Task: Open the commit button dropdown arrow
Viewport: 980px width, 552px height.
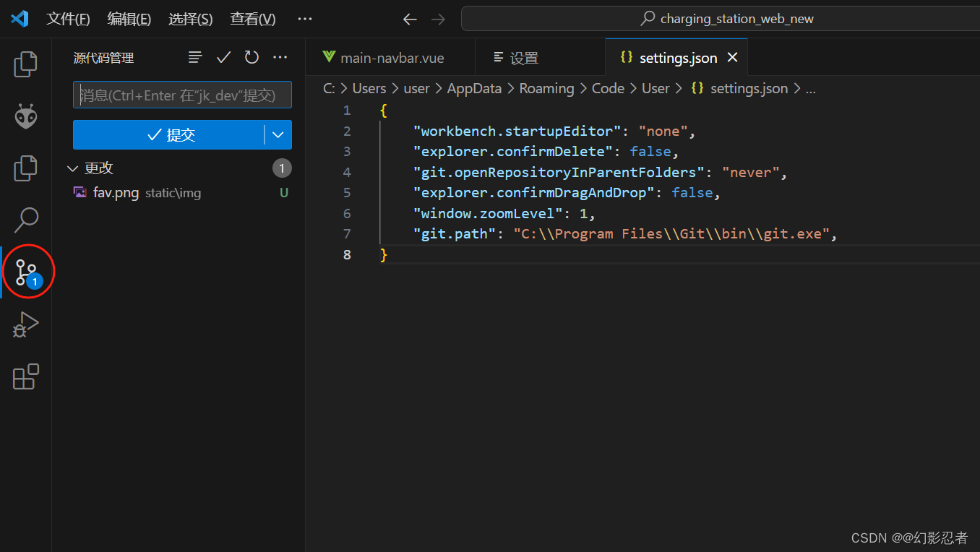Action: [x=278, y=134]
